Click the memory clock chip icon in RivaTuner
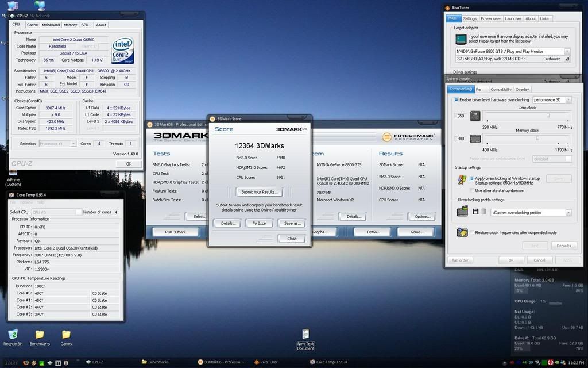 (x=475, y=139)
